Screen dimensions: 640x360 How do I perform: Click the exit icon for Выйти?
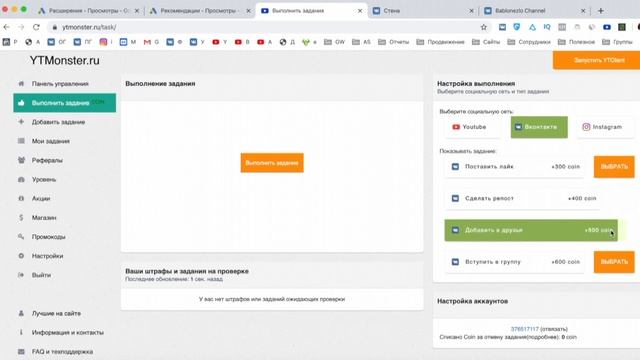click(21, 275)
